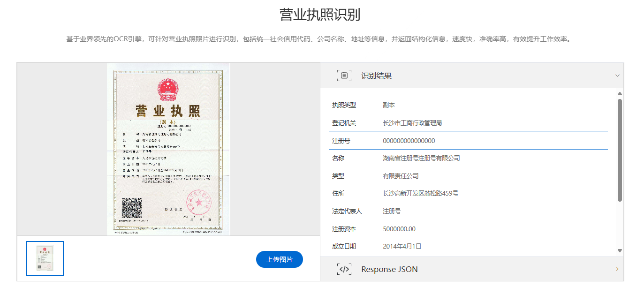Click the 注册资本 value 5000000.00
Screen dimensions: 644x295
coord(399,229)
